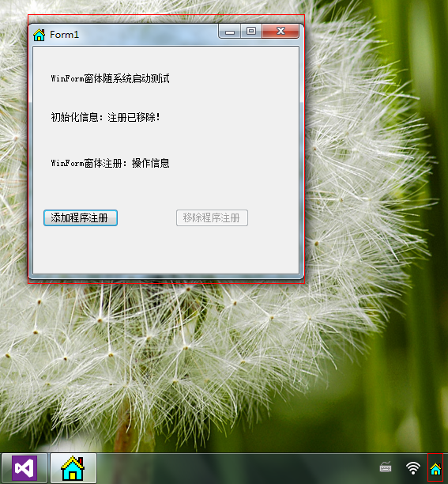Click the keyboard tray icon
The height and width of the screenshot is (484, 448).
coord(386,467)
